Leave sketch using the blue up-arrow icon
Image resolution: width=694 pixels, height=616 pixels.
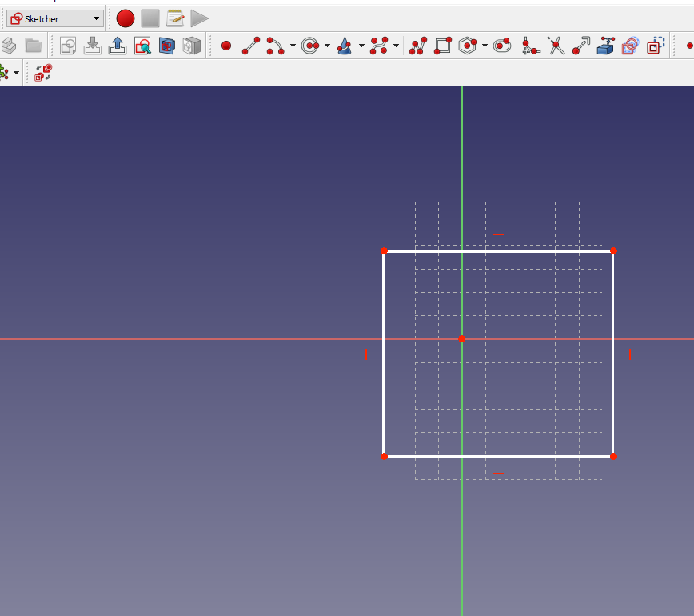118,46
